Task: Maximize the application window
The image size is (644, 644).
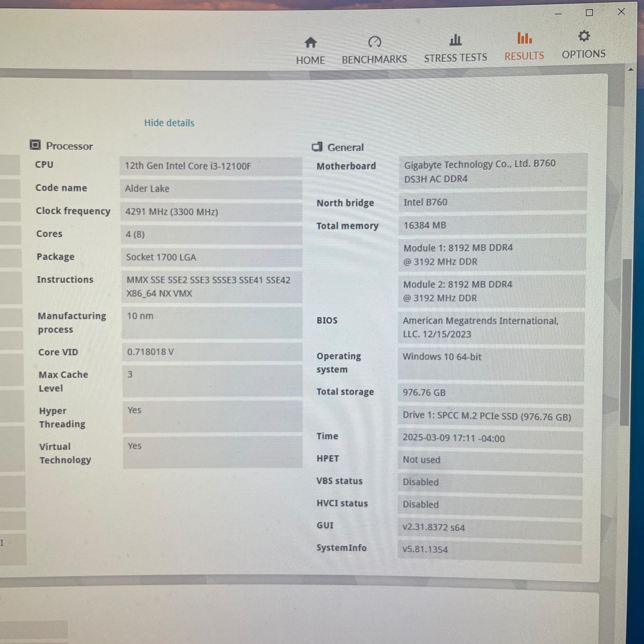Action: click(x=589, y=13)
